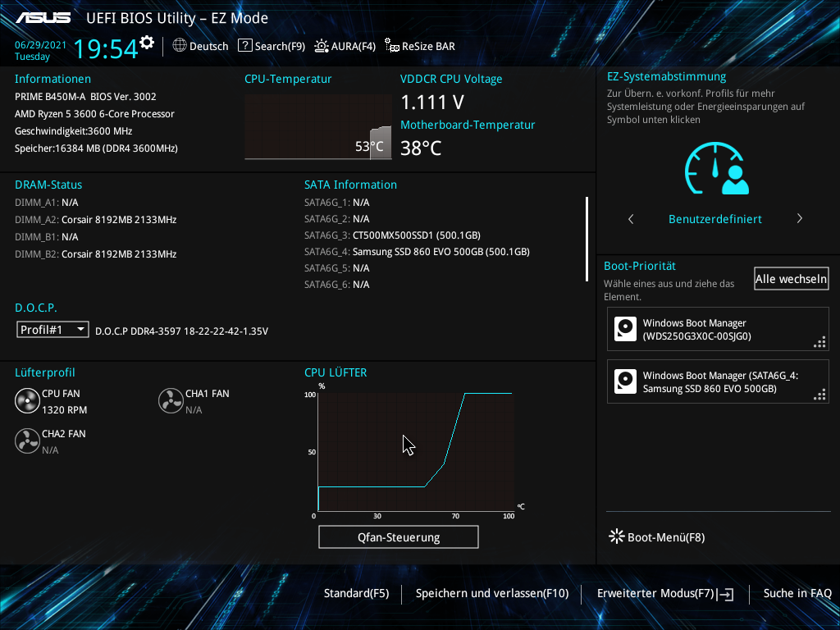Click the 1320 RPM CPU fan speed
Screen dimensions: 840x630
point(64,410)
